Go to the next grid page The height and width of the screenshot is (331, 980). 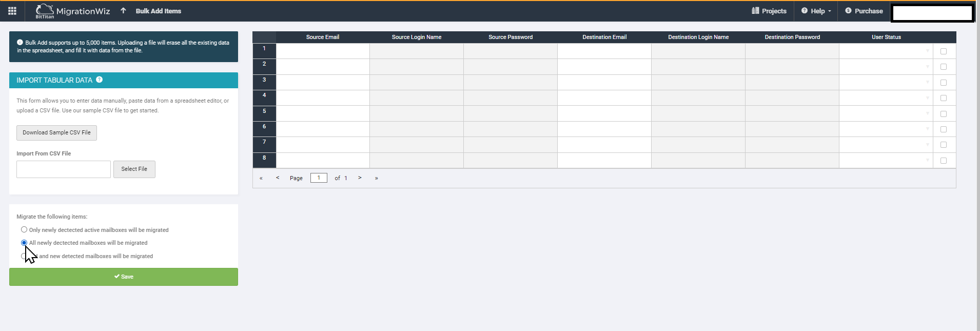(360, 178)
